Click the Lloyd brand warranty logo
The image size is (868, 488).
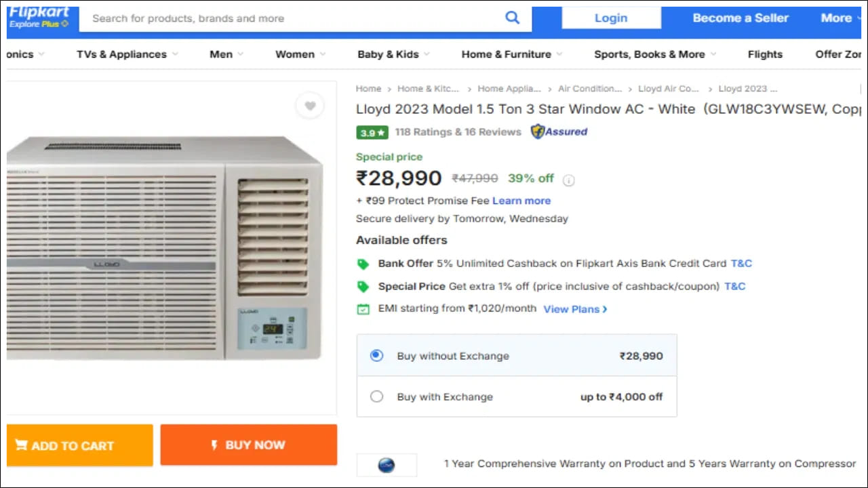coord(386,465)
